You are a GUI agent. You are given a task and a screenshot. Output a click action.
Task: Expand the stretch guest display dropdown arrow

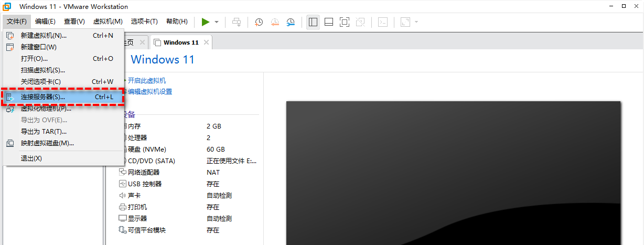(x=416, y=22)
